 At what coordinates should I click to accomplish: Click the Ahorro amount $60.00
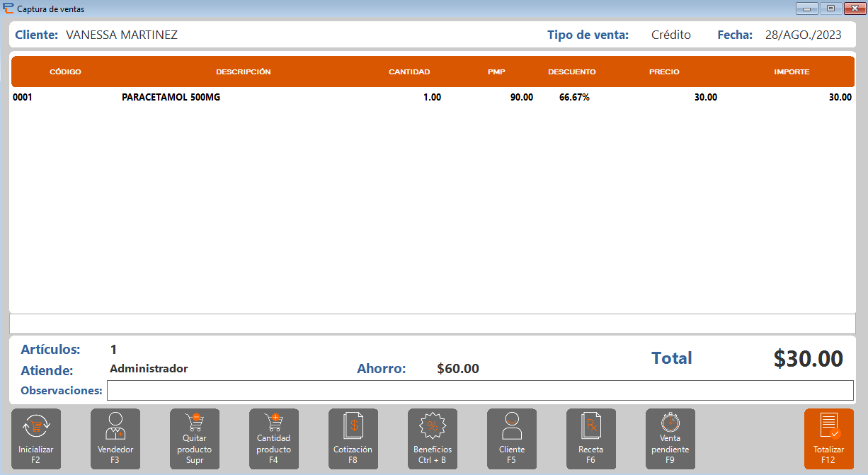tap(458, 369)
